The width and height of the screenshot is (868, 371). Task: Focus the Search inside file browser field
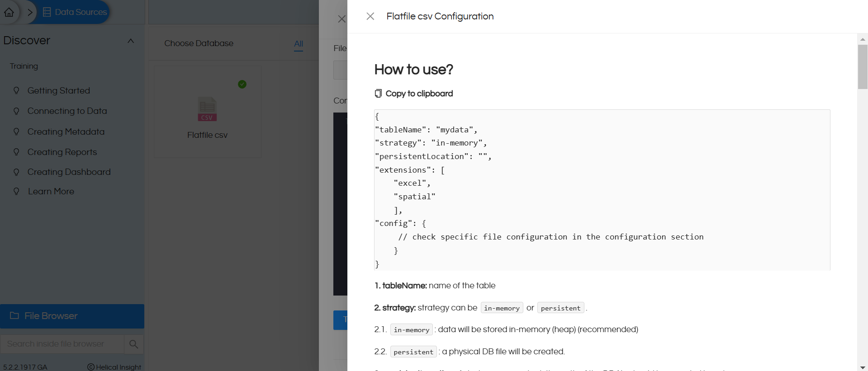pos(62,344)
